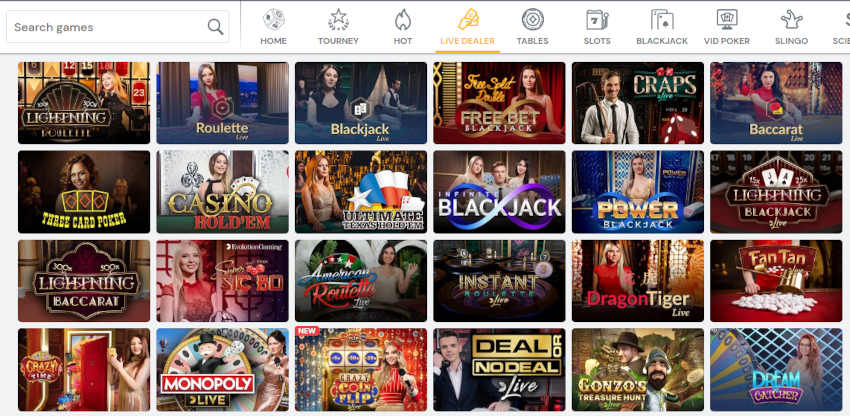Open the Deal or No Deal Live tile
Screen dimensions: 850x416
(x=499, y=369)
